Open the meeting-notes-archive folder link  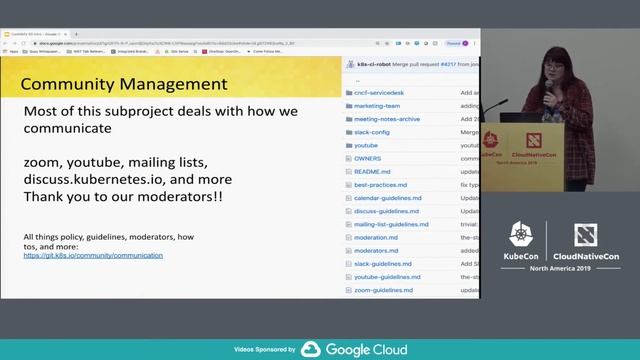tap(387, 119)
